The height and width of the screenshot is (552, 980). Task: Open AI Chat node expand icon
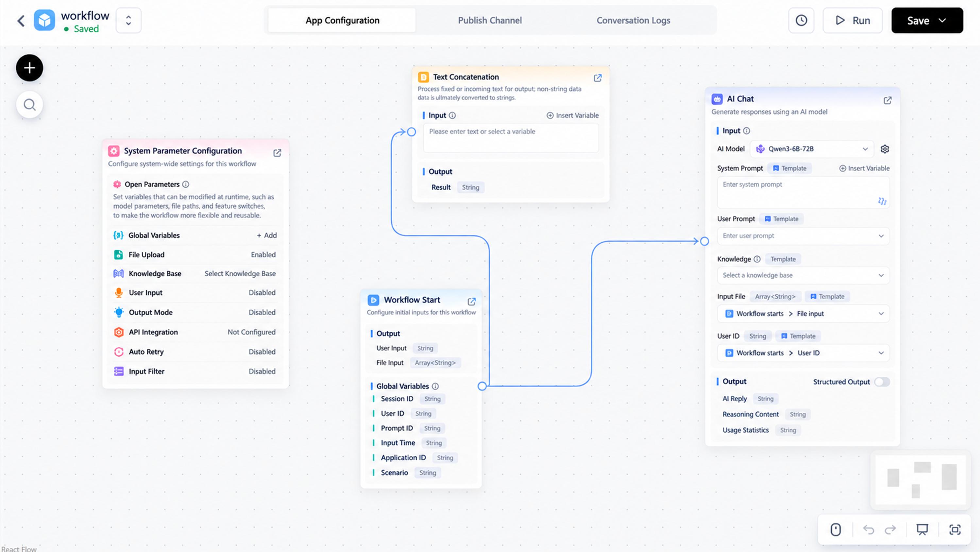click(x=887, y=100)
